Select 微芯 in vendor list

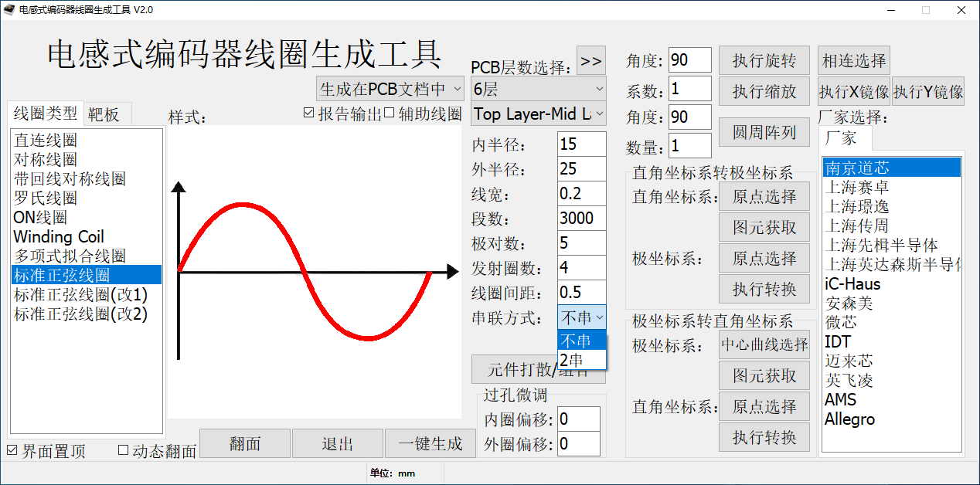point(892,322)
